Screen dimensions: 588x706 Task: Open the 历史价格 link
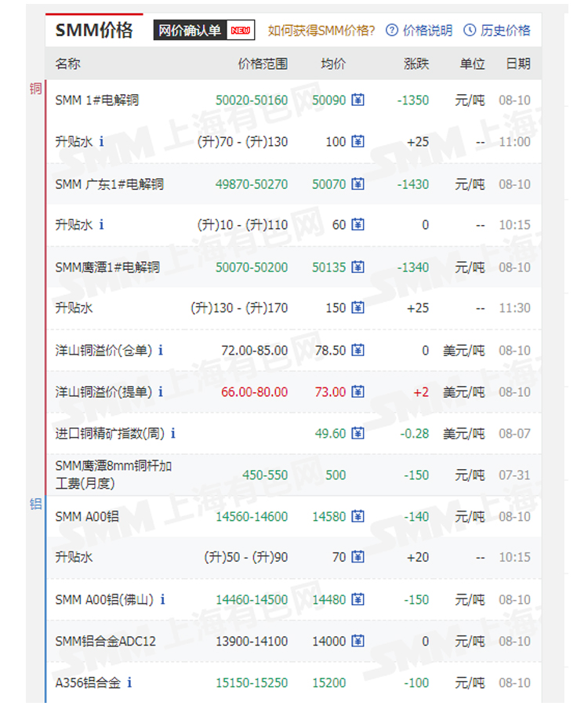pos(497,31)
